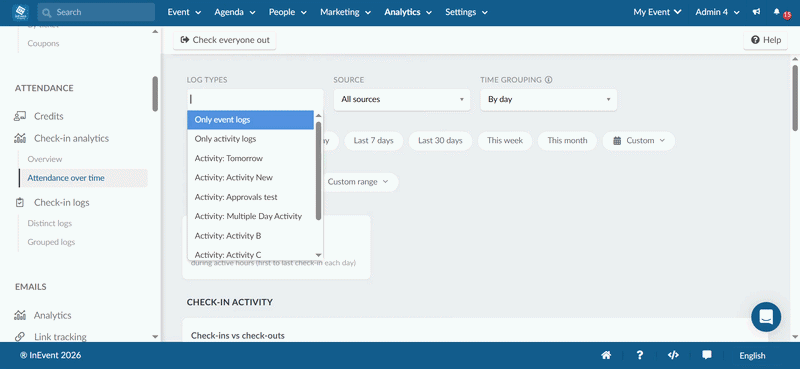Open the Event menu
The width and height of the screenshot is (800, 369).
coord(184,12)
